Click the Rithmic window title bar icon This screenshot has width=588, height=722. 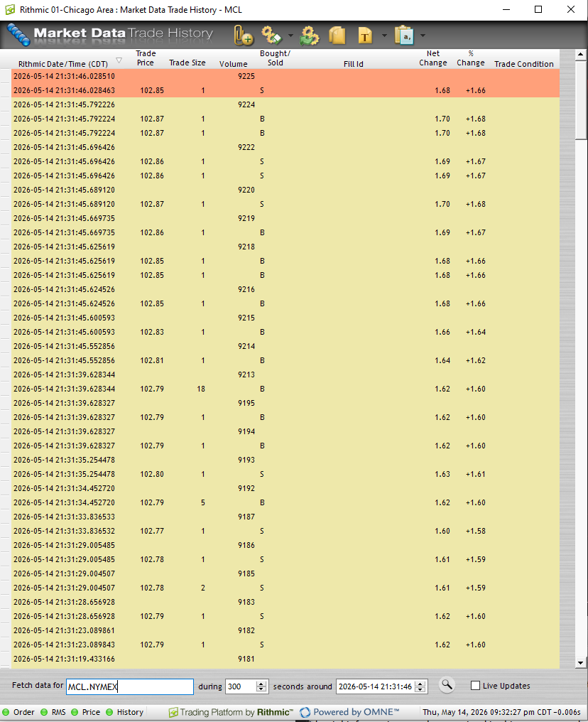[10, 10]
